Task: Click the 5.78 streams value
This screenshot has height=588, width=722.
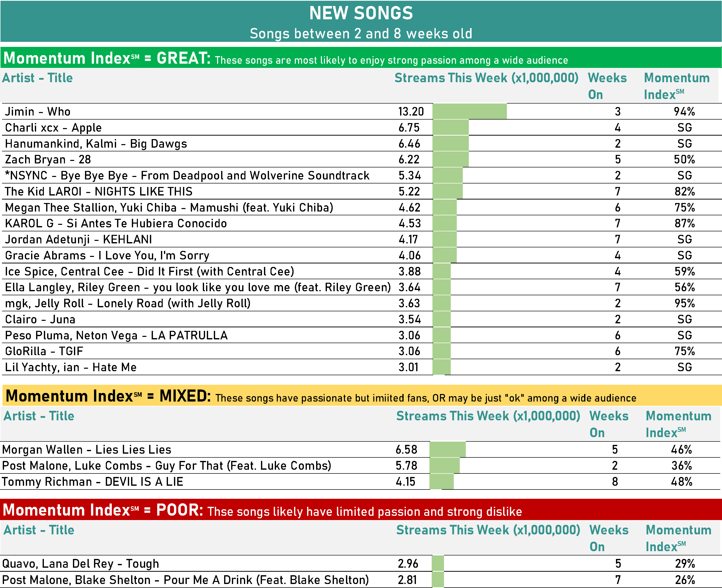Action: tap(406, 465)
